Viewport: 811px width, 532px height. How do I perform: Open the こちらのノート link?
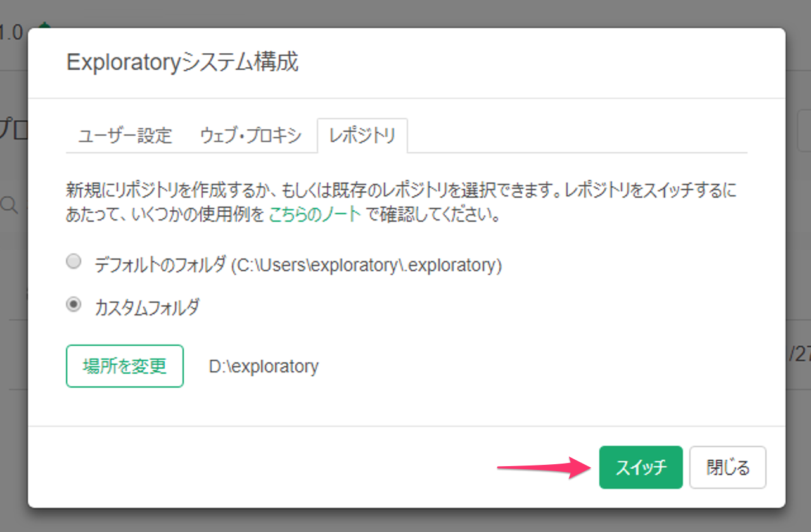pyautogui.click(x=315, y=214)
